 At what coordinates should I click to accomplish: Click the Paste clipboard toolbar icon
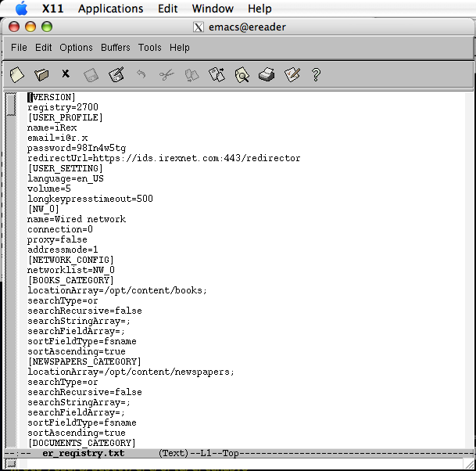point(217,75)
